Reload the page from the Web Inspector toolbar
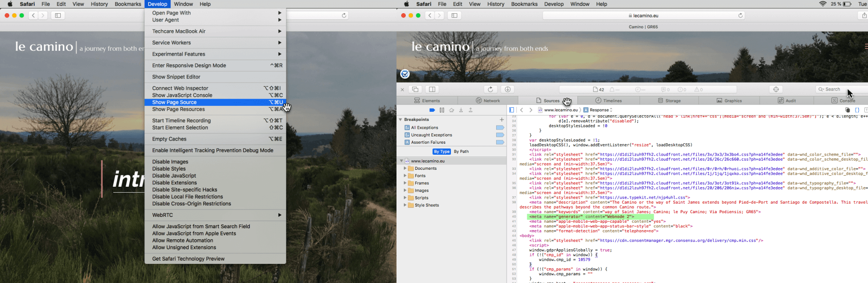The width and height of the screenshot is (868, 283). [x=491, y=89]
